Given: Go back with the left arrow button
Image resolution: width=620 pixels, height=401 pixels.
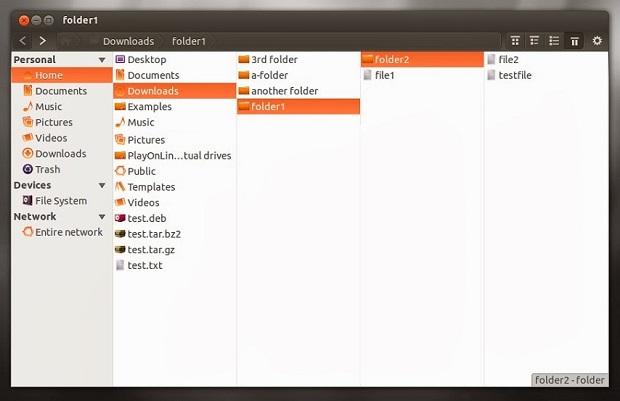Looking at the screenshot, I should [23, 41].
